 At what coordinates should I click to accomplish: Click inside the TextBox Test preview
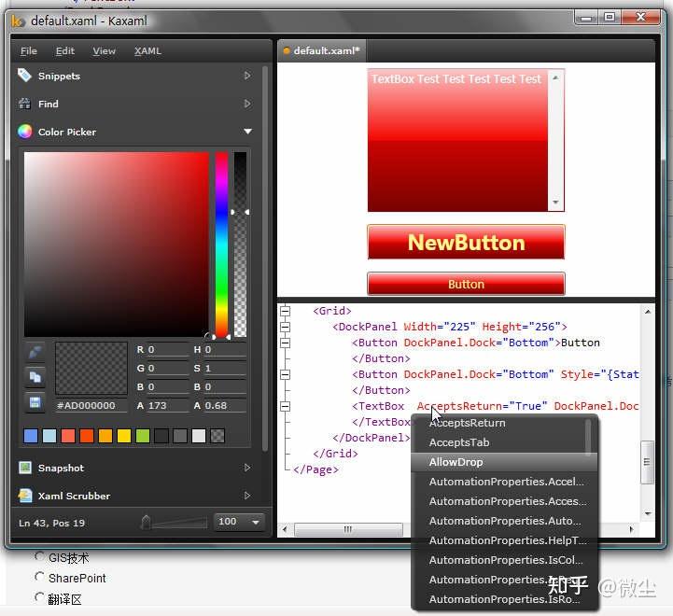pos(457,140)
